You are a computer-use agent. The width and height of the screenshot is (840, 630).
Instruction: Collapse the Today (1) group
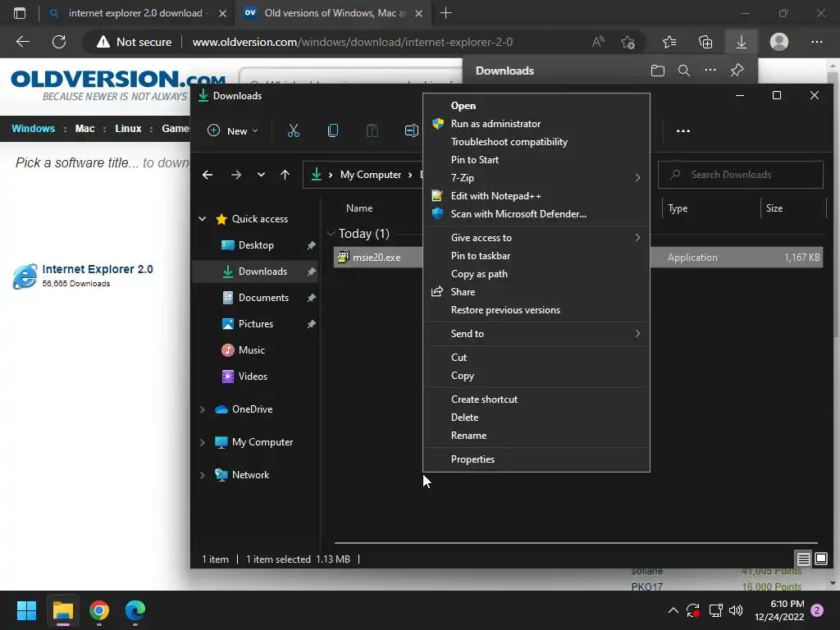click(331, 234)
